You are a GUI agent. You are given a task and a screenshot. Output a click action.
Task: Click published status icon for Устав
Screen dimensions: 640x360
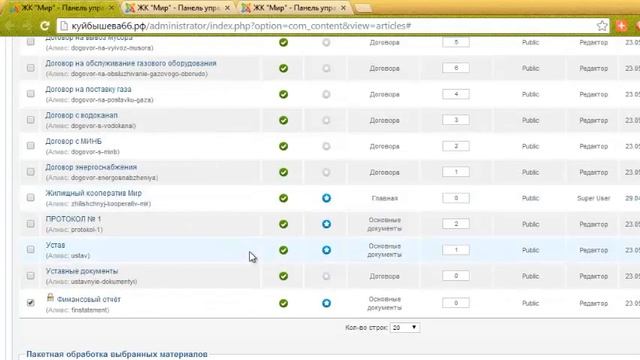283,250
